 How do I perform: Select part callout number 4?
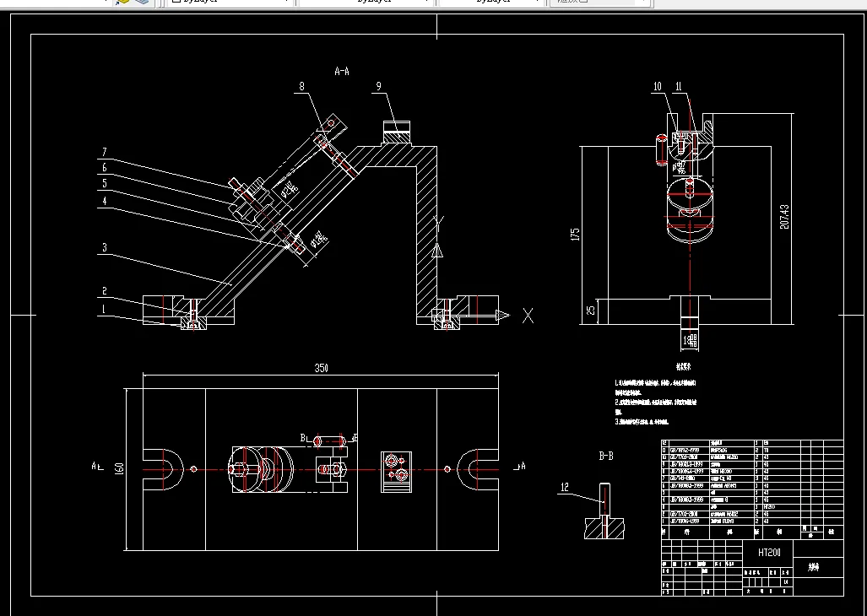pos(104,201)
